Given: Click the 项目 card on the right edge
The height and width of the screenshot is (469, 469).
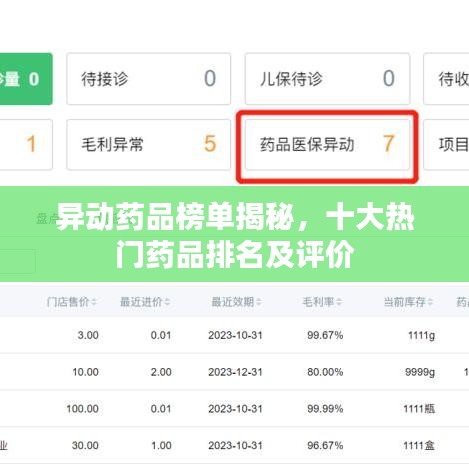Looking at the screenshot, I should (446, 144).
